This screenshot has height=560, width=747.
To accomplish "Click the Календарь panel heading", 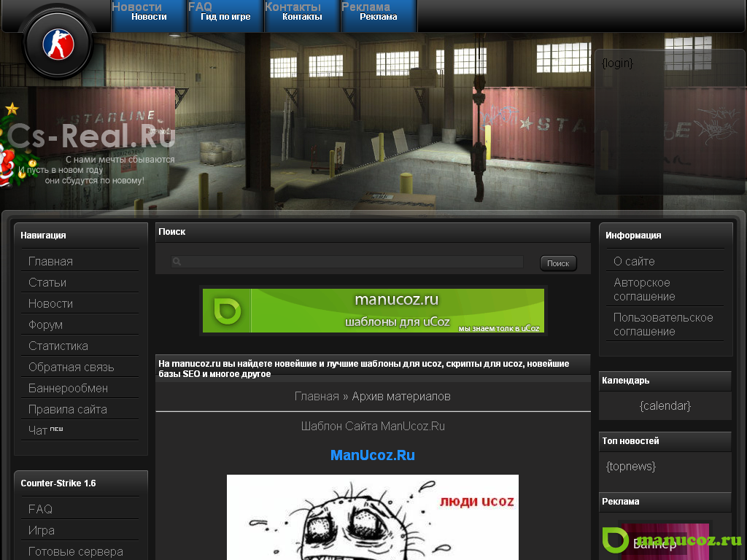I will tap(625, 381).
